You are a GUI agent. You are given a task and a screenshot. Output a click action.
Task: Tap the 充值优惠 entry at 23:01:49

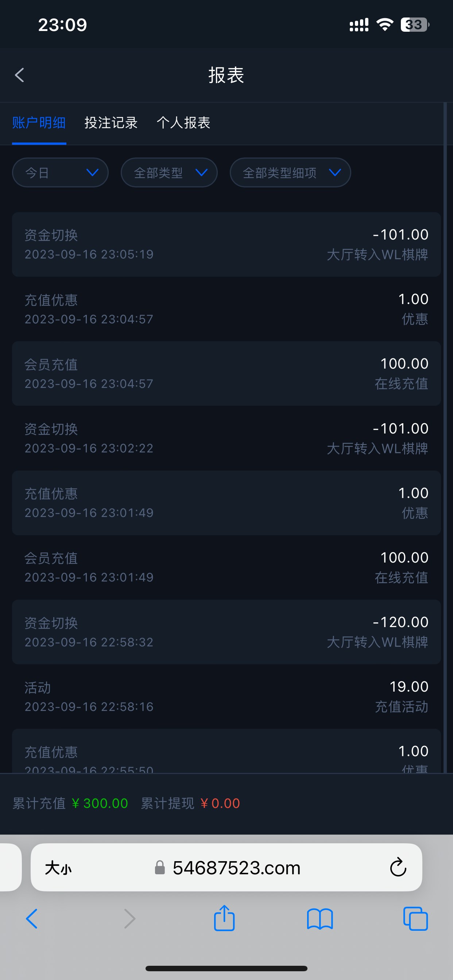click(x=226, y=502)
